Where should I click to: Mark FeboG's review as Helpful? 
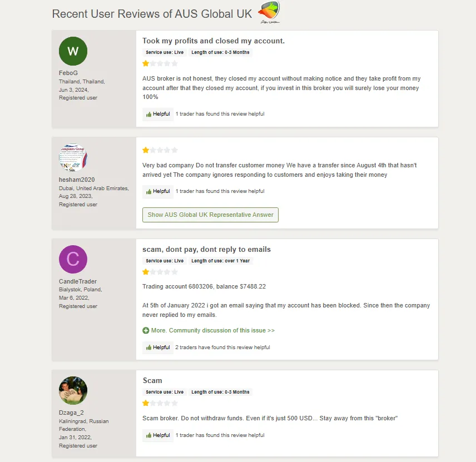(158, 114)
